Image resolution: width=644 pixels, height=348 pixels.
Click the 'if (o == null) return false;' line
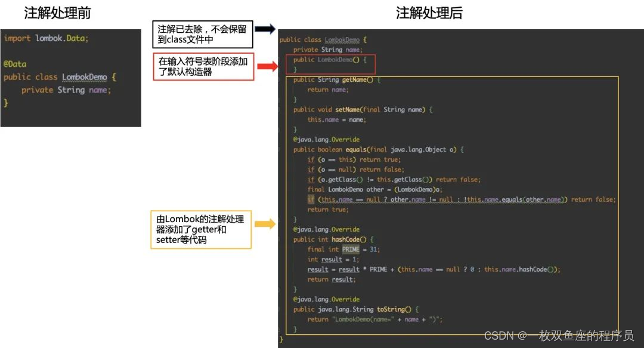point(355,170)
